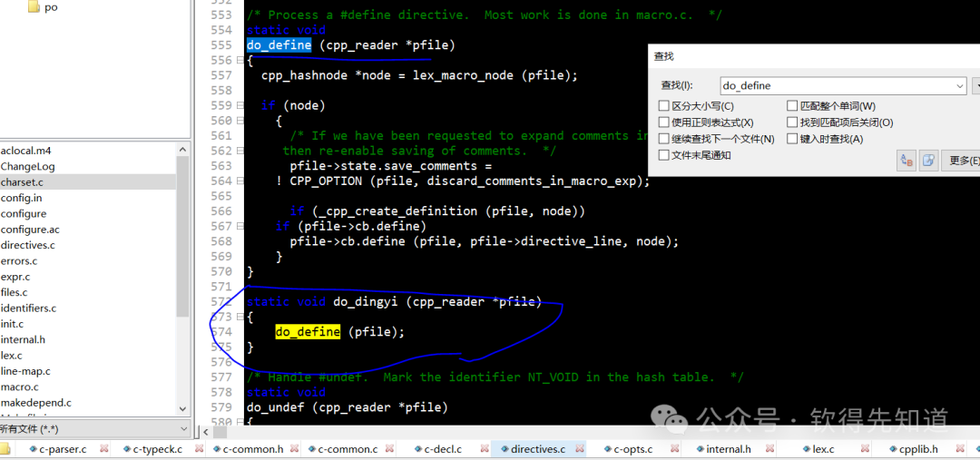This screenshot has width=980, height=460.
Task: Click the editor horizontal scroll-left arrow
Action: 204,432
